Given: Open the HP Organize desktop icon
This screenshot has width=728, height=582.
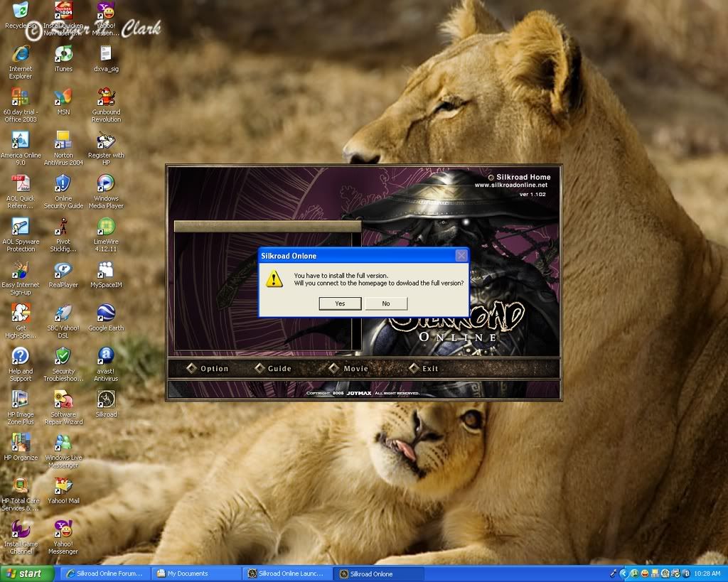Looking at the screenshot, I should 21,447.
